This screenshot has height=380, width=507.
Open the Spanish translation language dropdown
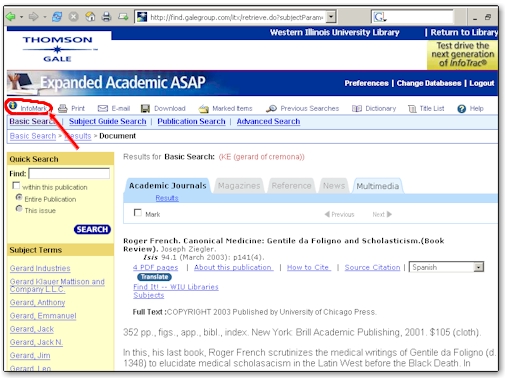click(x=479, y=267)
